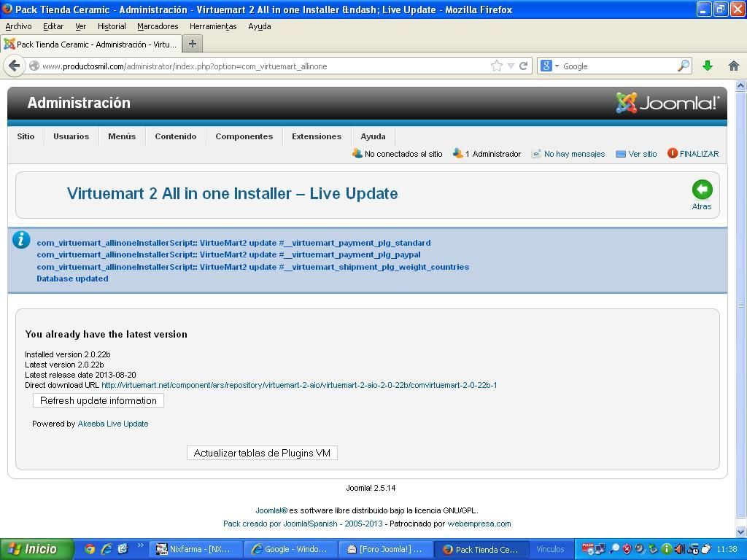Click the Firefox home icon

(734, 66)
